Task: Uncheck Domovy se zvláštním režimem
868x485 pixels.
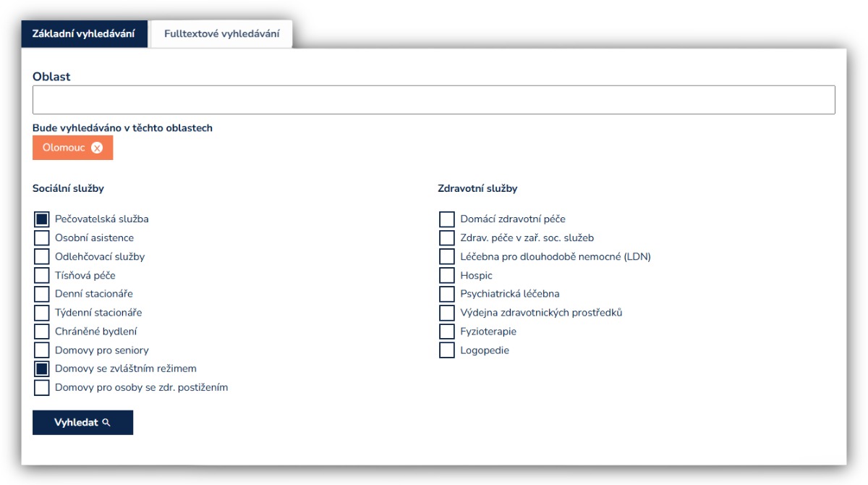Action: [42, 369]
